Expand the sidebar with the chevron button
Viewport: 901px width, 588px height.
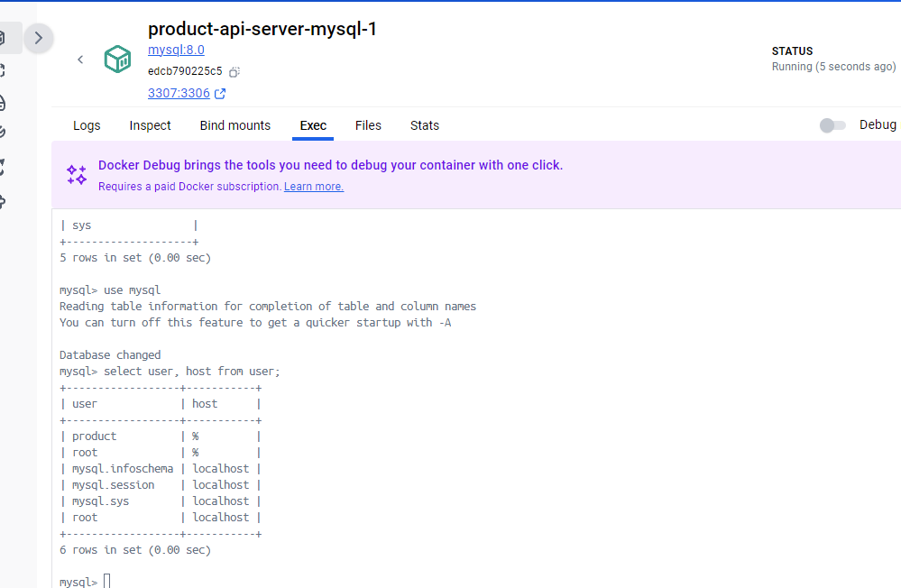39,38
